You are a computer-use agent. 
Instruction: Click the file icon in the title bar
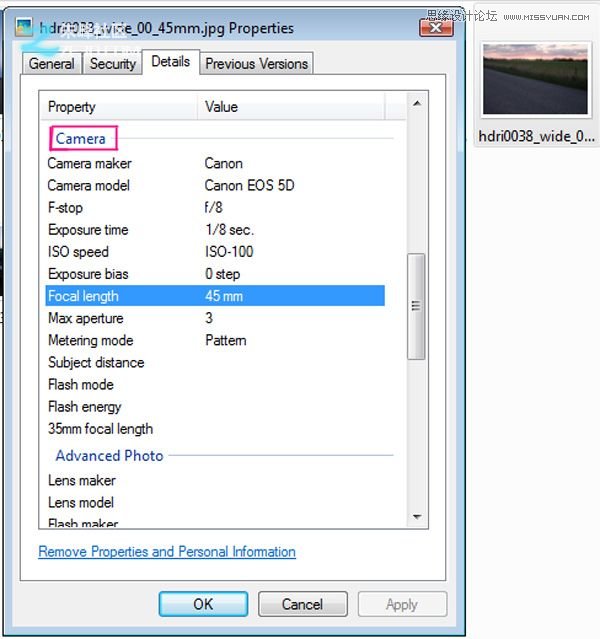(25, 28)
